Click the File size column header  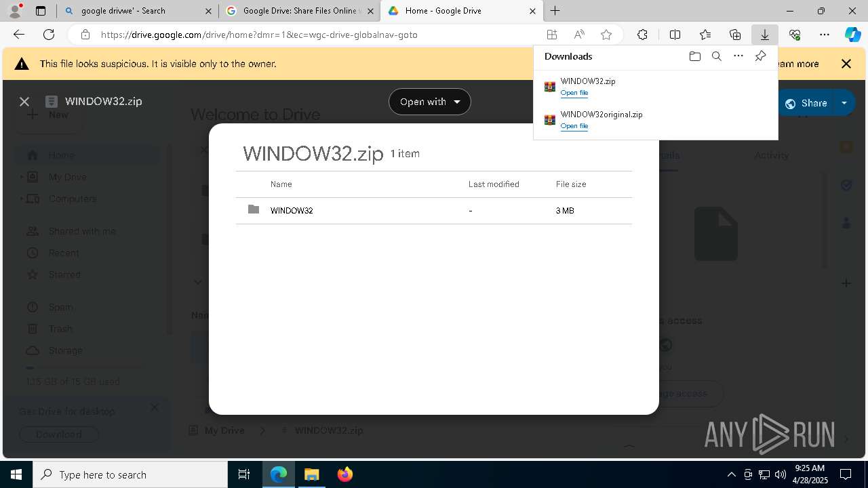pyautogui.click(x=571, y=184)
